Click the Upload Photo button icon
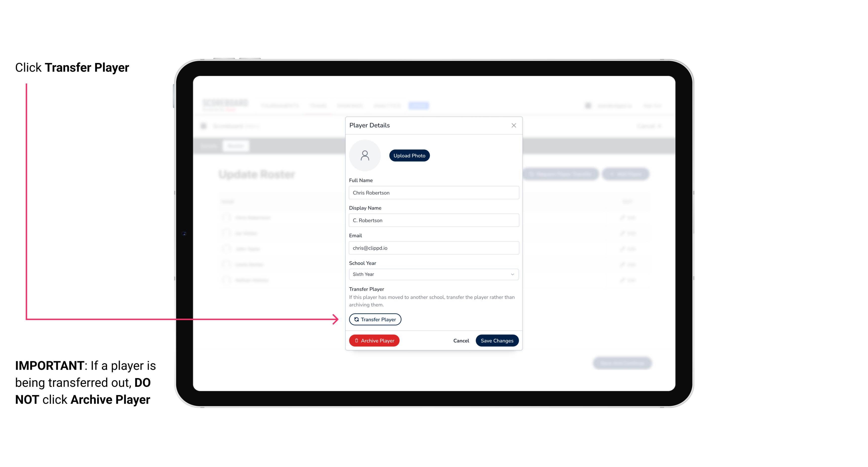868x467 pixels. [x=409, y=155]
